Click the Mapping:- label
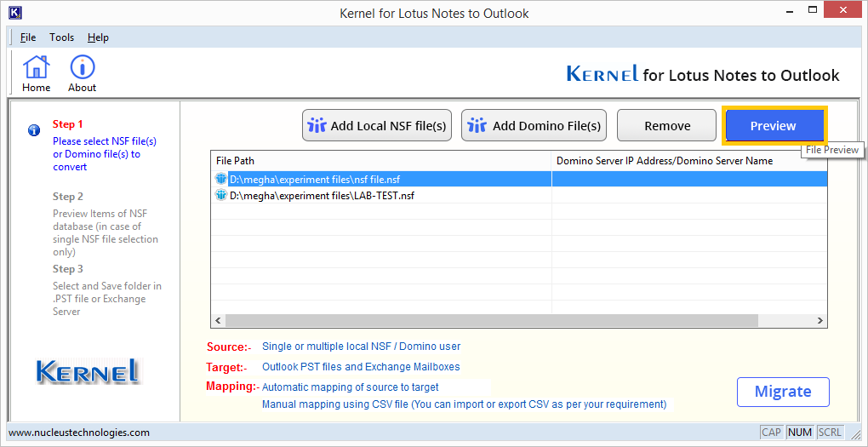This screenshot has width=868, height=447. [x=232, y=387]
